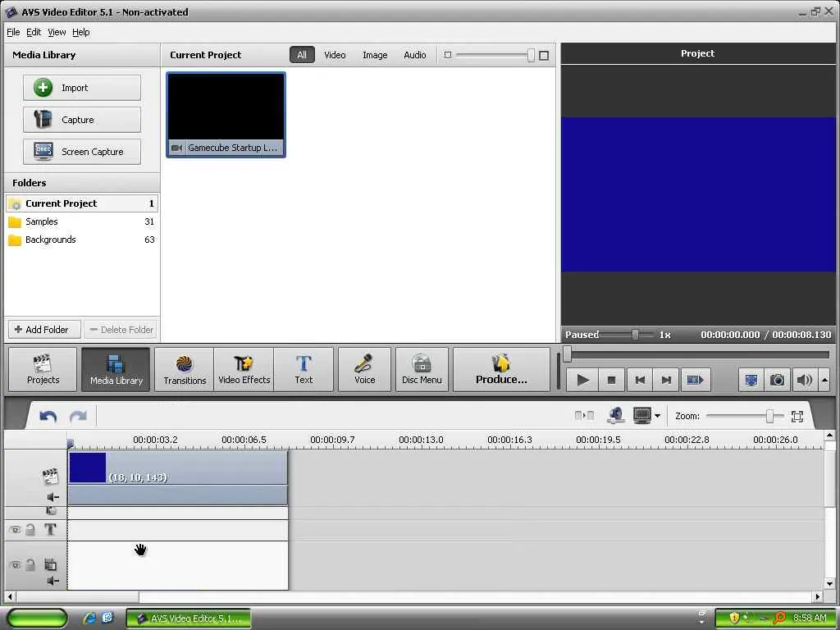840x630 pixels.
Task: Mute the overlay track audio
Action: point(53,581)
